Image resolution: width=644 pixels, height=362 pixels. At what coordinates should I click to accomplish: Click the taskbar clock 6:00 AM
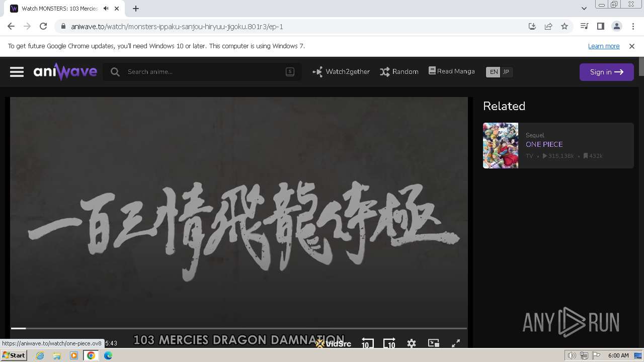tap(618, 355)
